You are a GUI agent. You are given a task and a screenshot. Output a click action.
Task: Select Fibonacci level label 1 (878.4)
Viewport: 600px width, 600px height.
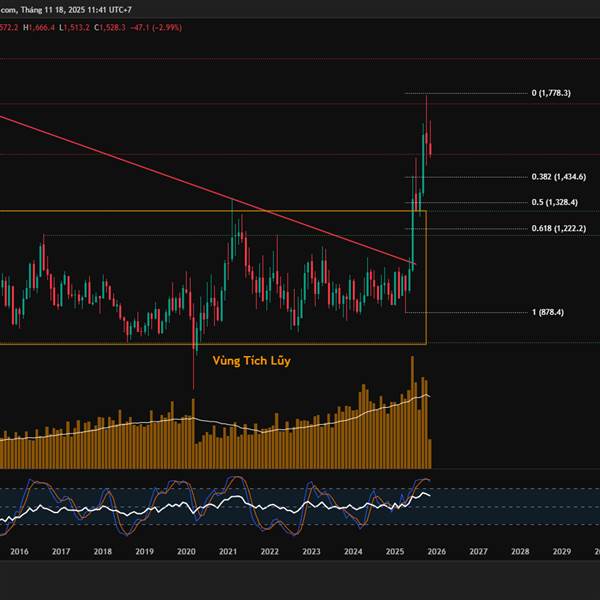click(x=548, y=312)
